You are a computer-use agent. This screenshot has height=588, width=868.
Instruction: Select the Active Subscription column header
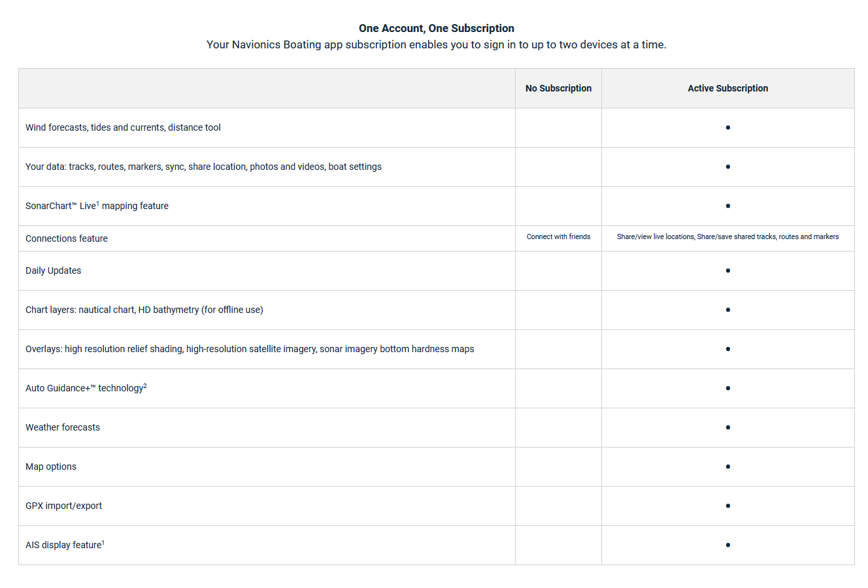point(727,88)
